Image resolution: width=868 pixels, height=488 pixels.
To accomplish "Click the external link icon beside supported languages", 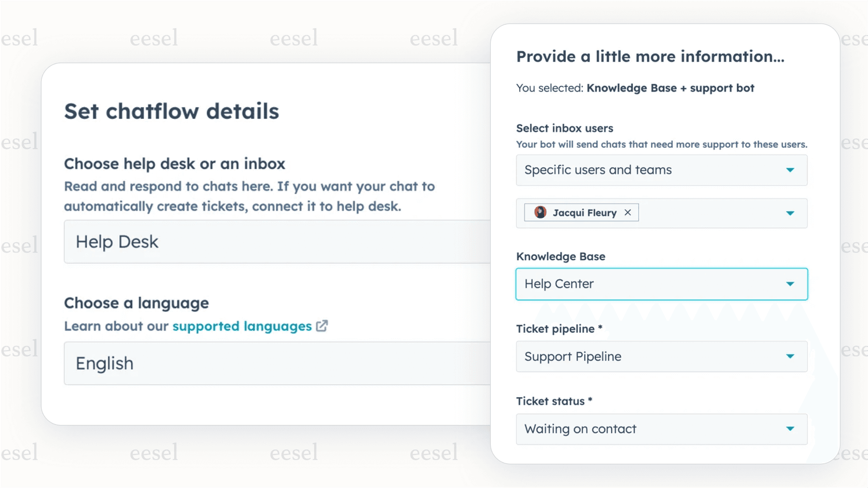I will pyautogui.click(x=322, y=326).
